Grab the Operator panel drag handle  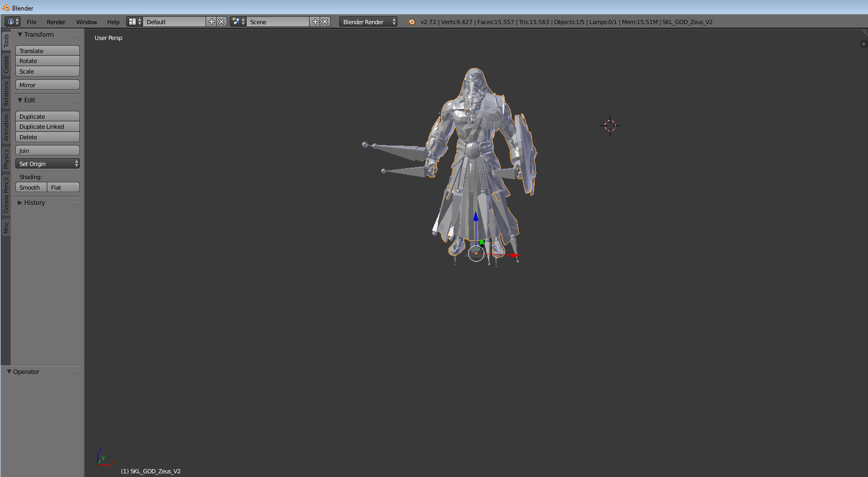(x=75, y=372)
